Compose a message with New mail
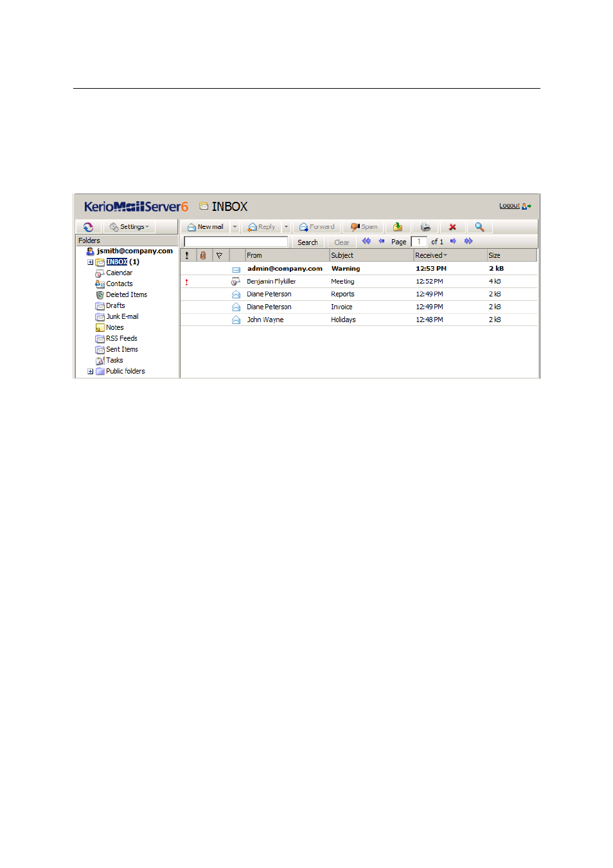613x868 pixels. click(206, 227)
